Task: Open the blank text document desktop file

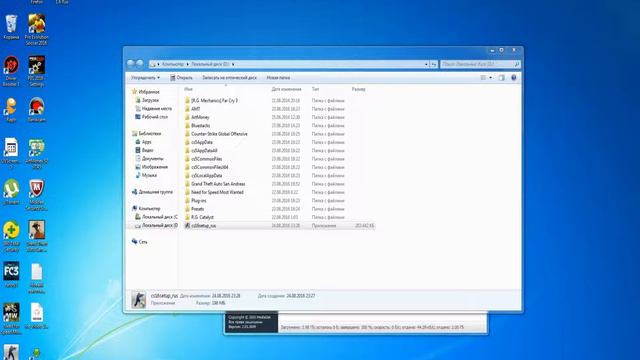Action: tap(36, 278)
